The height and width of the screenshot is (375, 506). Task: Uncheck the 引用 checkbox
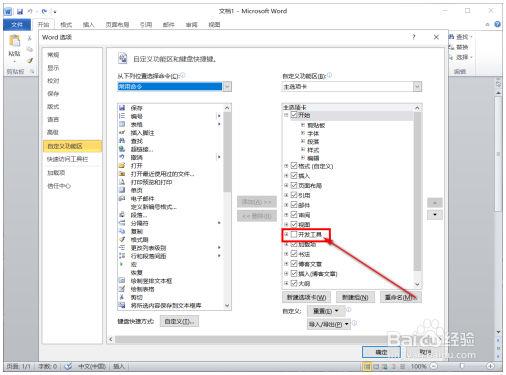[294, 195]
